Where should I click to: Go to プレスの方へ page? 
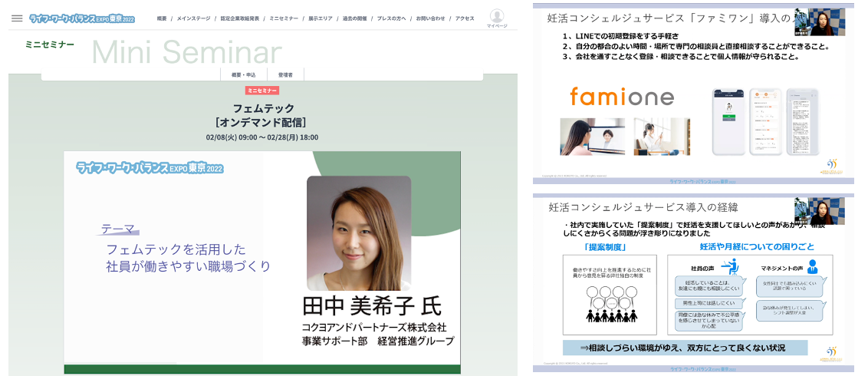click(x=391, y=18)
